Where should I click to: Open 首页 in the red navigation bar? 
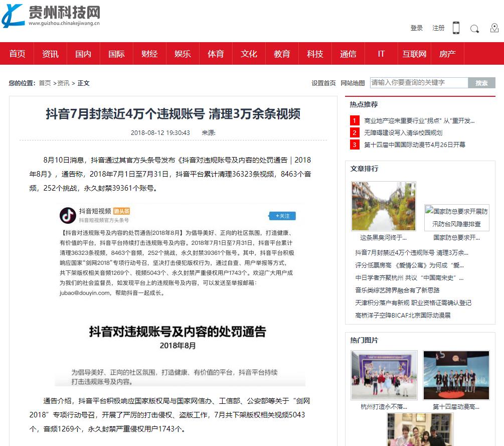17,54
